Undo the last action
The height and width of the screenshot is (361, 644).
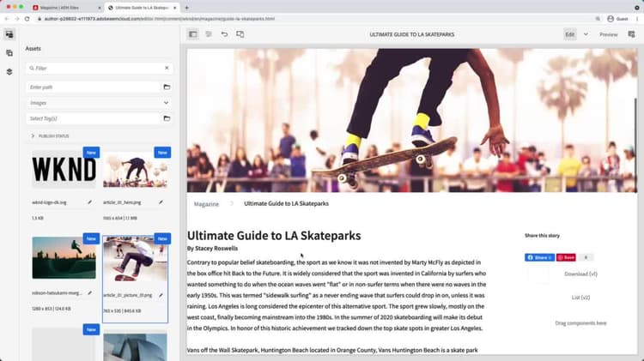pos(224,34)
